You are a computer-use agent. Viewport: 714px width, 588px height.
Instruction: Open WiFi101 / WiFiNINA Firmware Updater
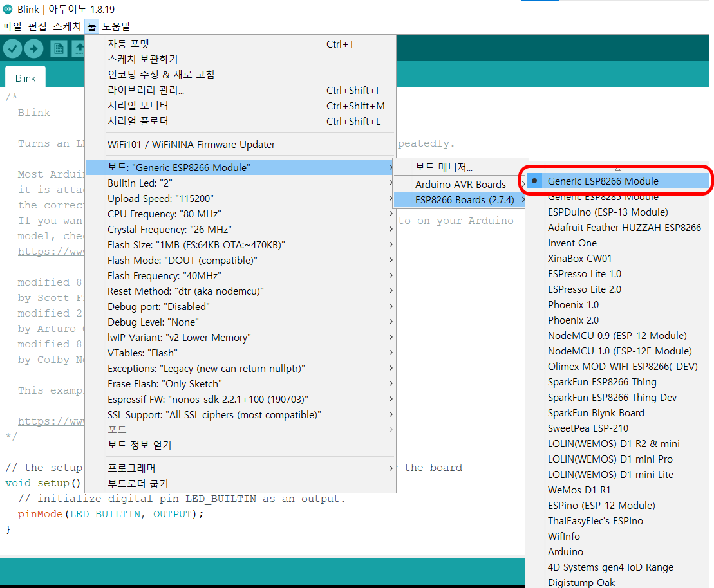pos(240,144)
